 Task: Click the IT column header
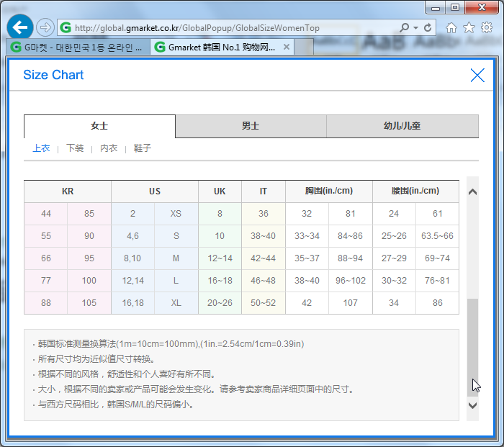tap(264, 191)
